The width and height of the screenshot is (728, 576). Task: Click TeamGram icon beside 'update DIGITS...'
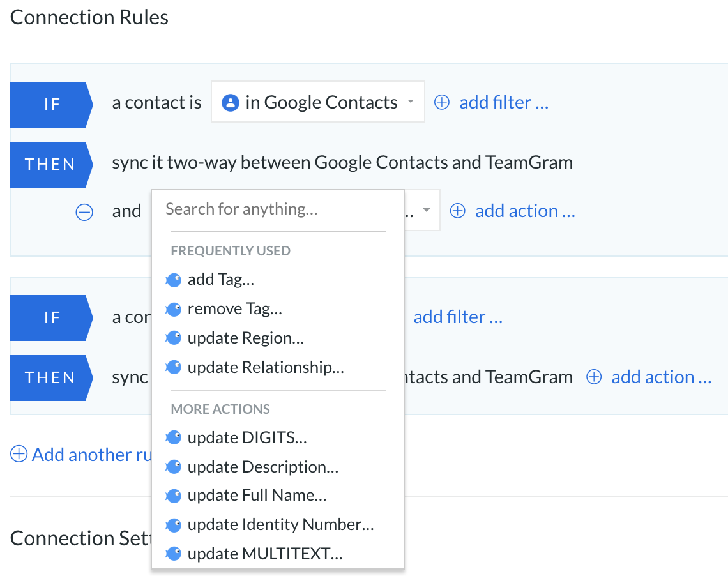pos(173,437)
